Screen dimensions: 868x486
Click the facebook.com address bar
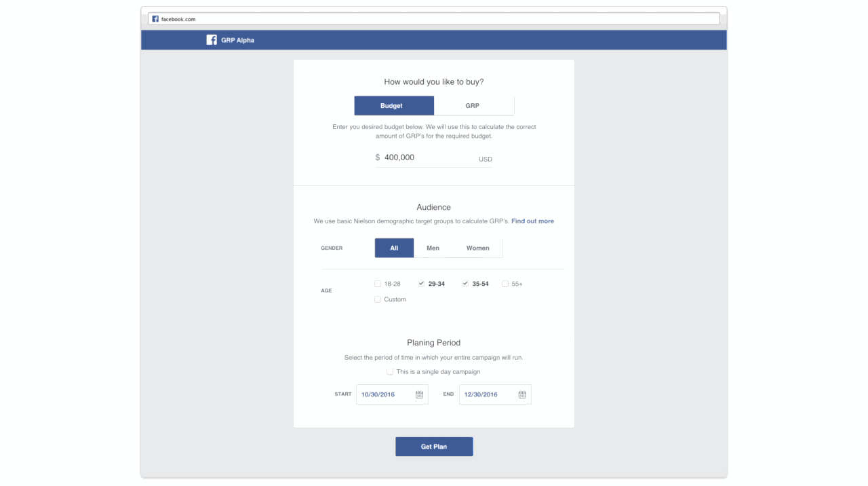434,19
